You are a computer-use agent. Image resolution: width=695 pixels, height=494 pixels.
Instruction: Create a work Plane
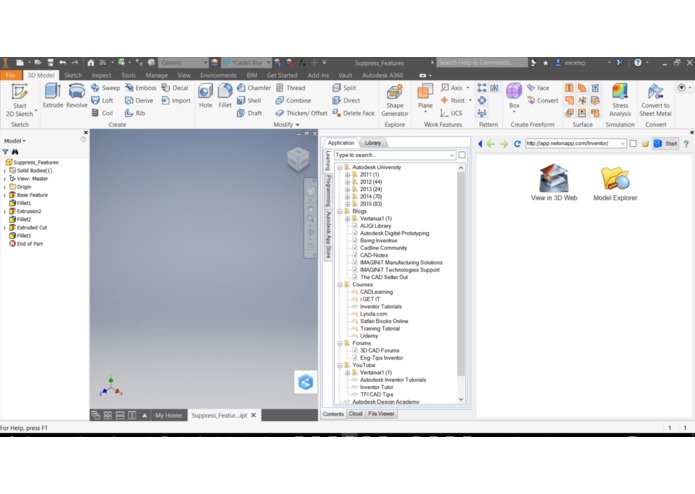(425, 96)
